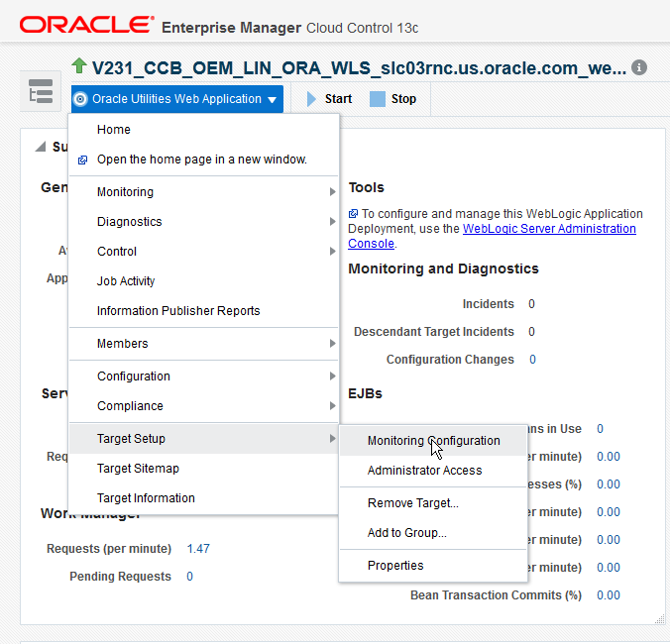Click the Incidents label

[488, 304]
